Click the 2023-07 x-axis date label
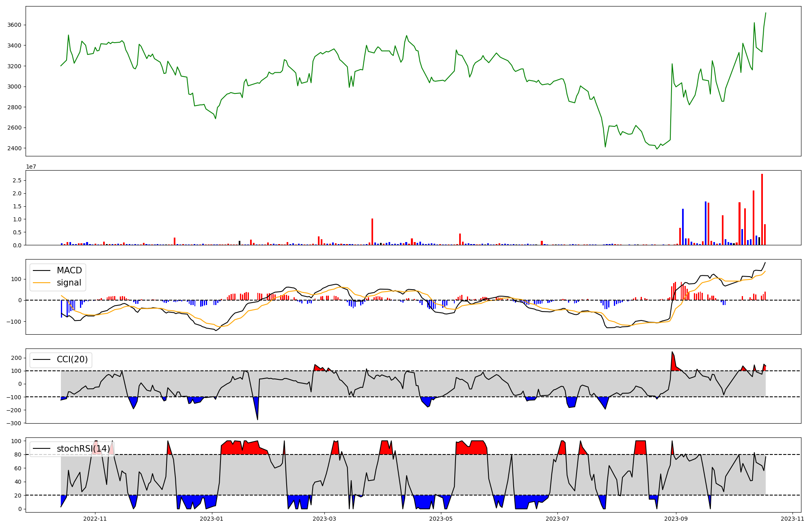This screenshot has width=812, height=528. pos(557,518)
